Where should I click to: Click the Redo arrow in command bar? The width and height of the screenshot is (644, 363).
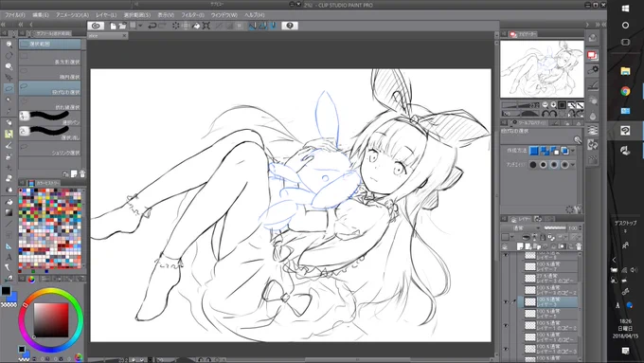162,26
